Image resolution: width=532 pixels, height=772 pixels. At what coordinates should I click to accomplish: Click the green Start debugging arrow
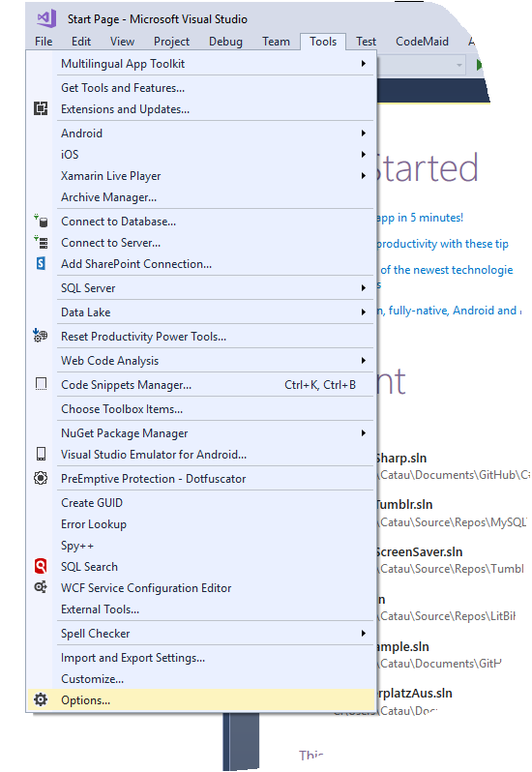pos(480,65)
